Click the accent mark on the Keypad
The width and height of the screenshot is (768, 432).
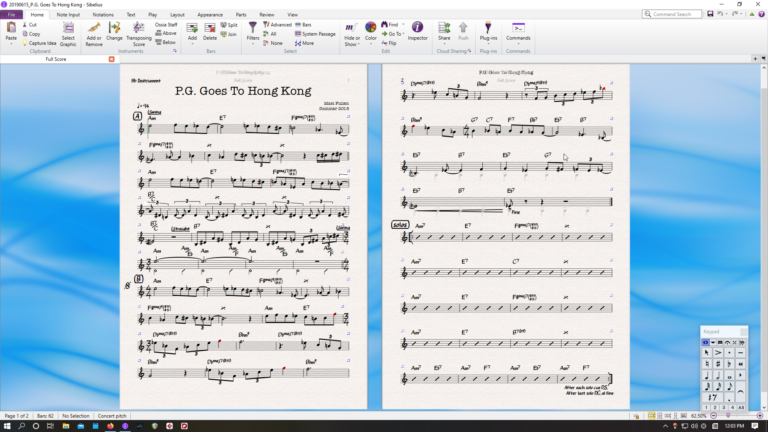coord(718,353)
